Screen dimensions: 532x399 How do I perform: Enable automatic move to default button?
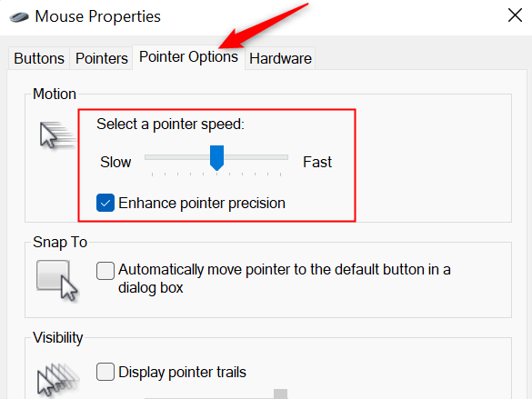(x=105, y=271)
